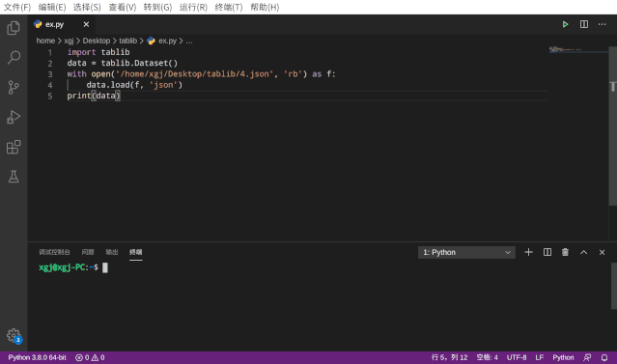This screenshot has height=364, width=617.
Task: Open errors and warnings count in status bar
Action: tap(90, 357)
